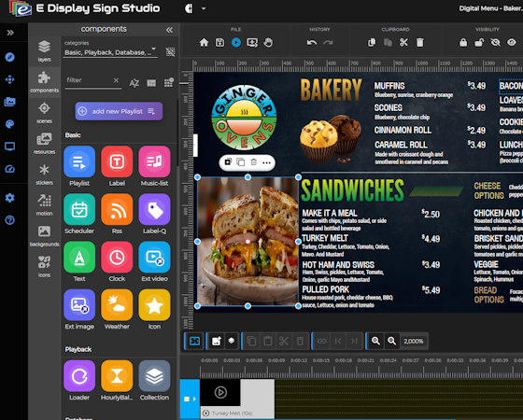
Task: Lock the selected item
Action: [x=463, y=43]
